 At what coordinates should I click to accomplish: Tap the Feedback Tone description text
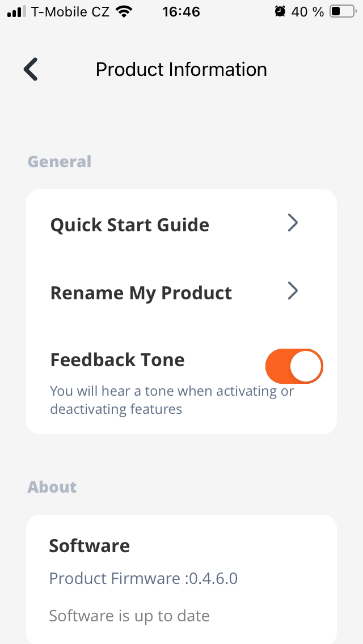172,400
